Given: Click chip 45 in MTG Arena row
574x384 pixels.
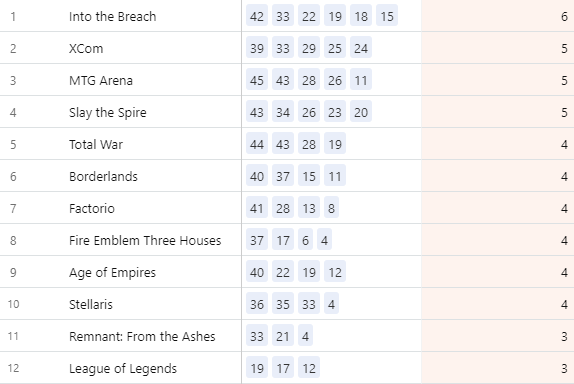Looking at the screenshot, I should [257, 80].
